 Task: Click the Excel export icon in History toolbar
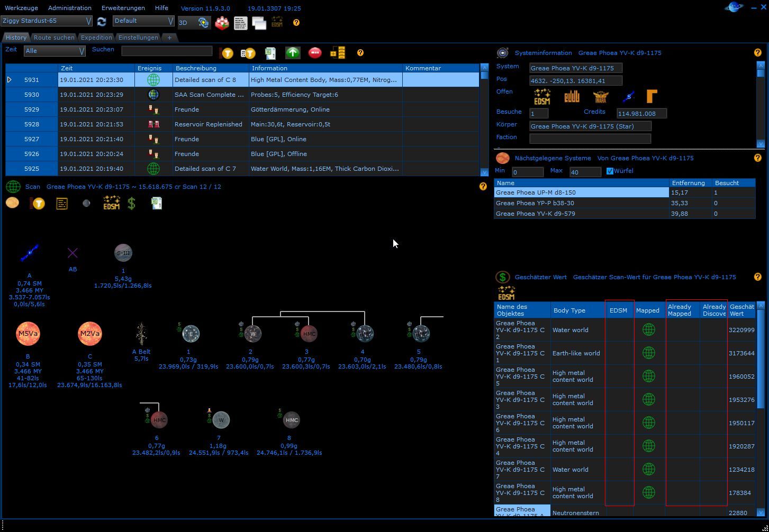[270, 53]
